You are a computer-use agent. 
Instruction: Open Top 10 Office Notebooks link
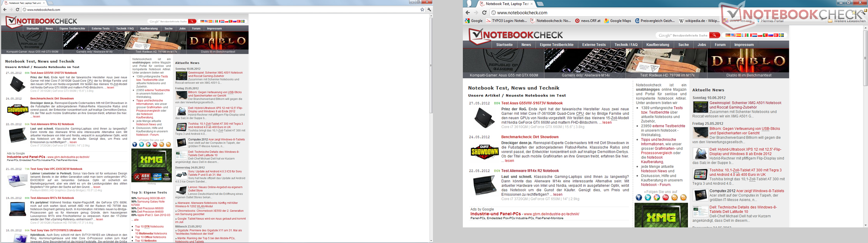[x=150, y=237]
